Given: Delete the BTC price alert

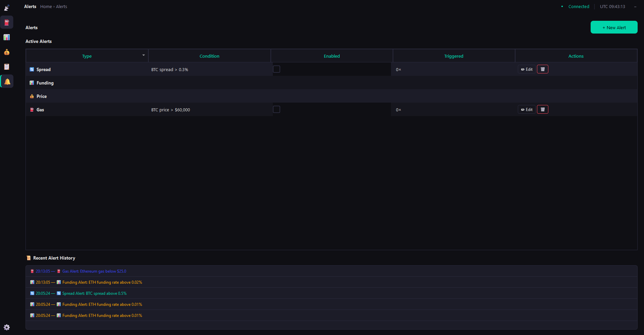Looking at the screenshot, I should [x=542, y=109].
